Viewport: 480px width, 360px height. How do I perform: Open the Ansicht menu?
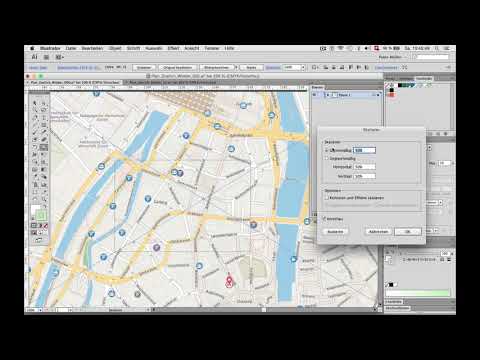pos(192,48)
